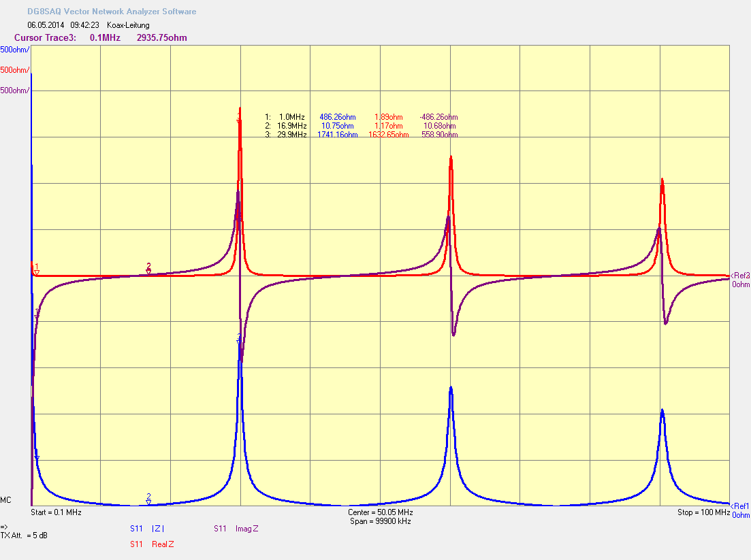The width and height of the screenshot is (751, 560).
Task: Click the red 'Real Z' trace format label
Action: click(x=163, y=544)
